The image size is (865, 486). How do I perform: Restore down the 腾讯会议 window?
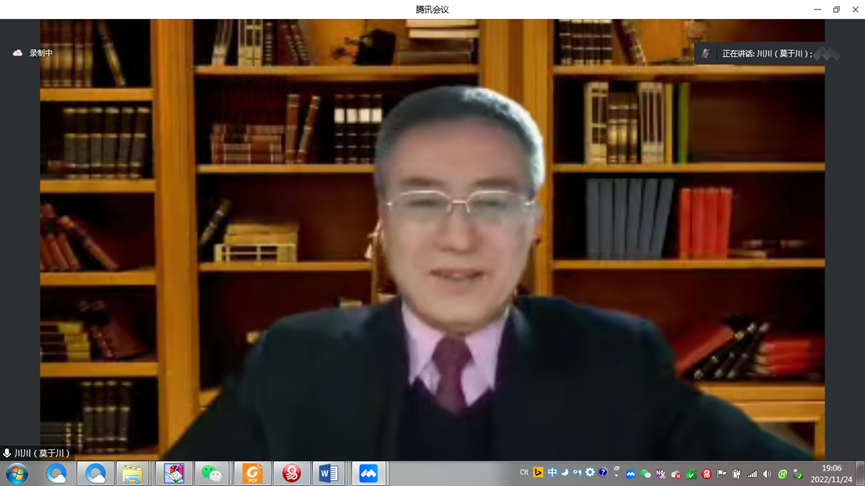(x=836, y=9)
